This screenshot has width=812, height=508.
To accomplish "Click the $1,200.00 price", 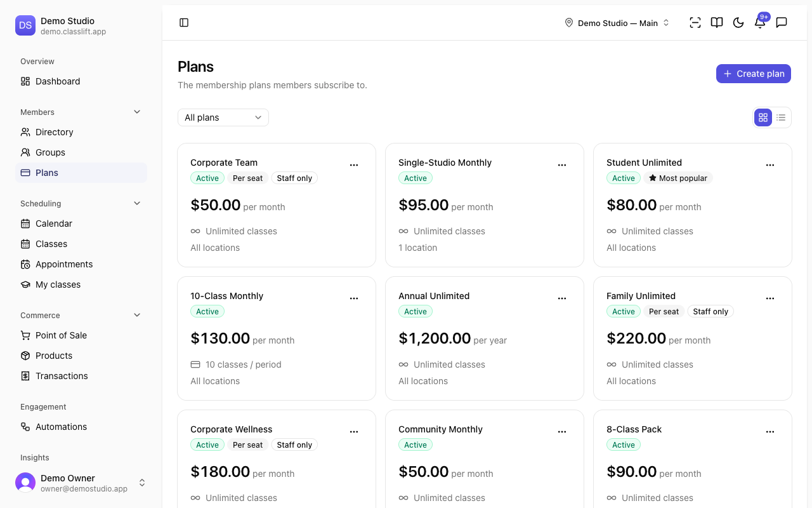I will click(435, 338).
